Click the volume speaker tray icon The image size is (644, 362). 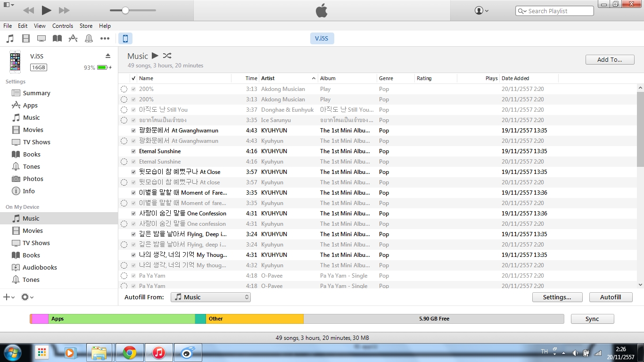(x=575, y=353)
